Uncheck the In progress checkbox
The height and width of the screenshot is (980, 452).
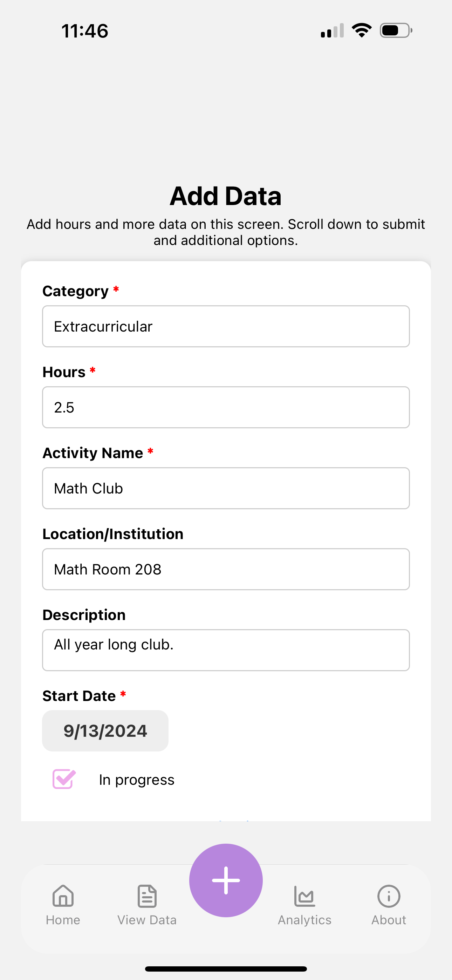tap(64, 779)
